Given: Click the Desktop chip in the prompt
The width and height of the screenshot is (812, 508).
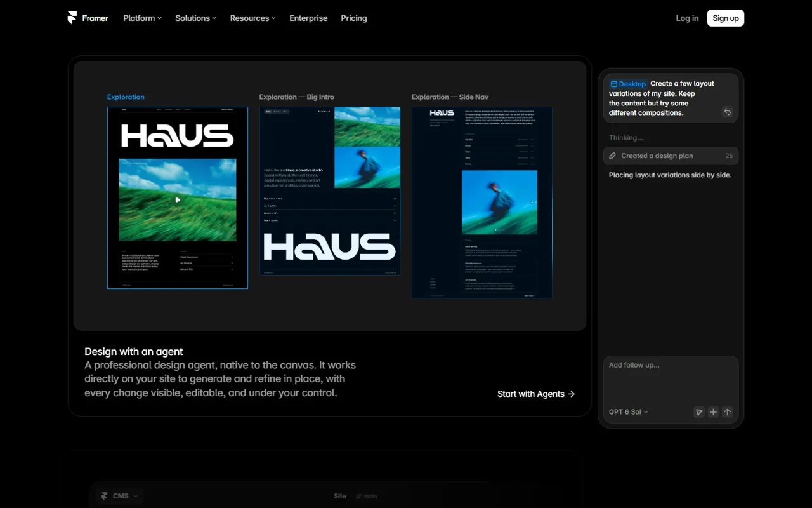Looking at the screenshot, I should (628, 84).
